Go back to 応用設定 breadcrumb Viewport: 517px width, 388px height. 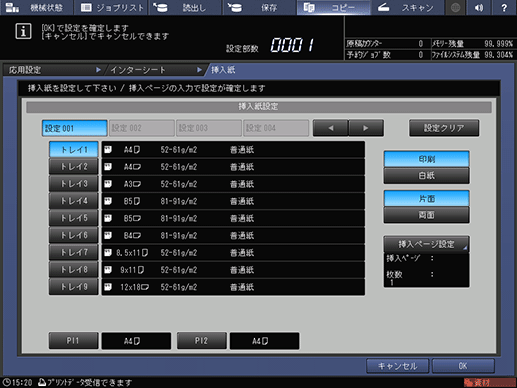(53, 70)
